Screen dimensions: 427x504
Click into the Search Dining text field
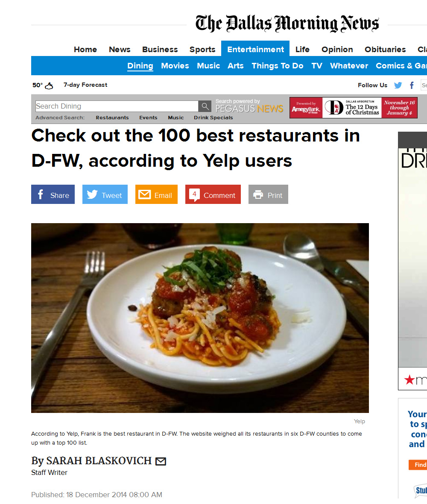click(x=117, y=106)
